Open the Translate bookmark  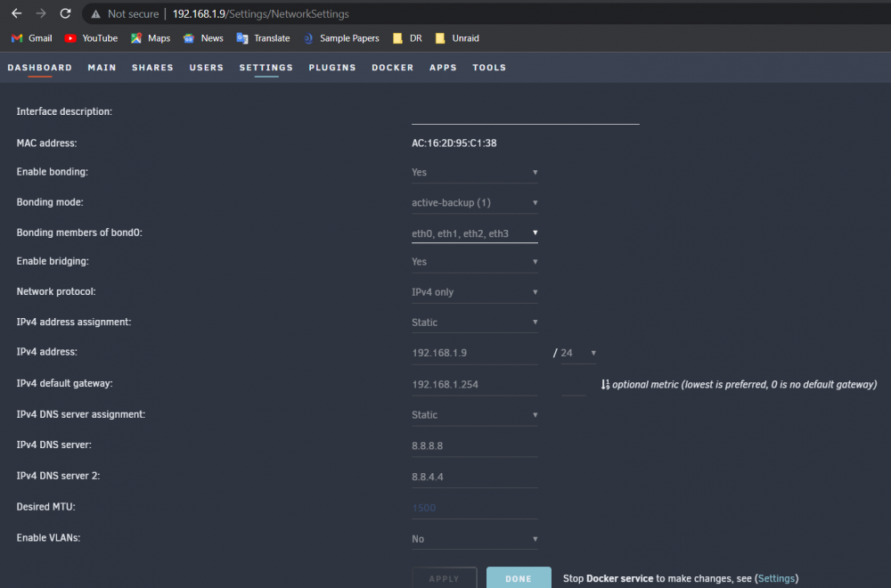coord(263,38)
